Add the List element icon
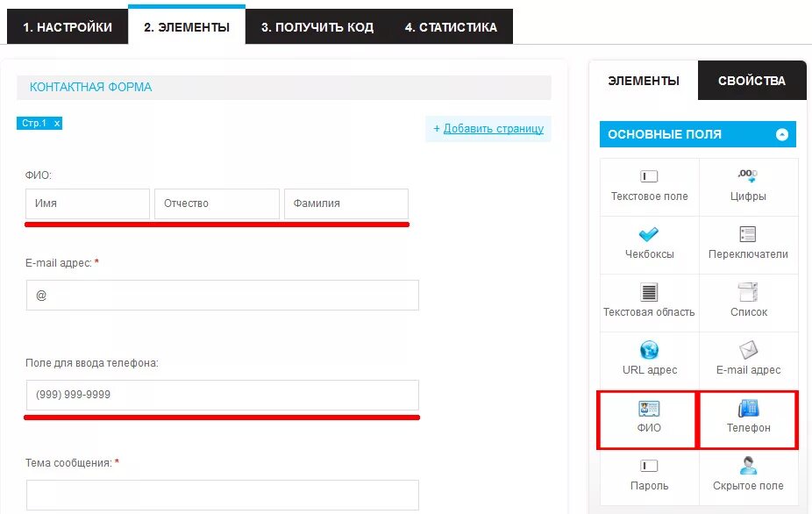Screen dimensions: 812x514 [748, 292]
